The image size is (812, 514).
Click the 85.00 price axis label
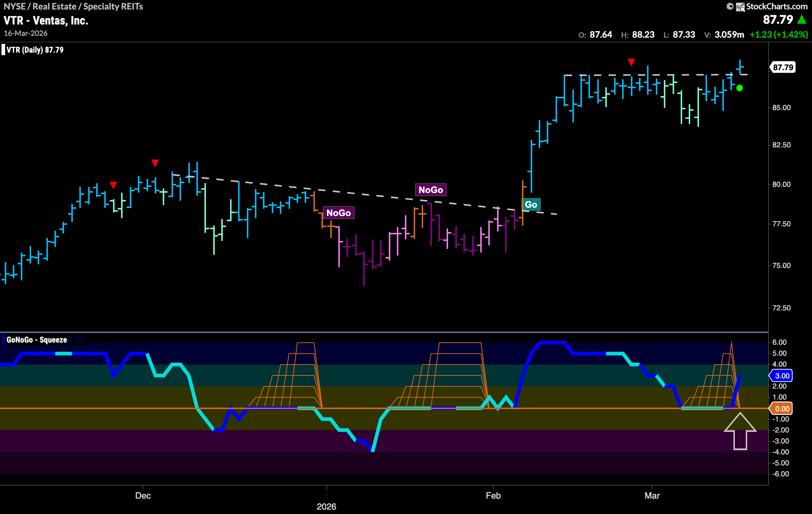(x=782, y=108)
